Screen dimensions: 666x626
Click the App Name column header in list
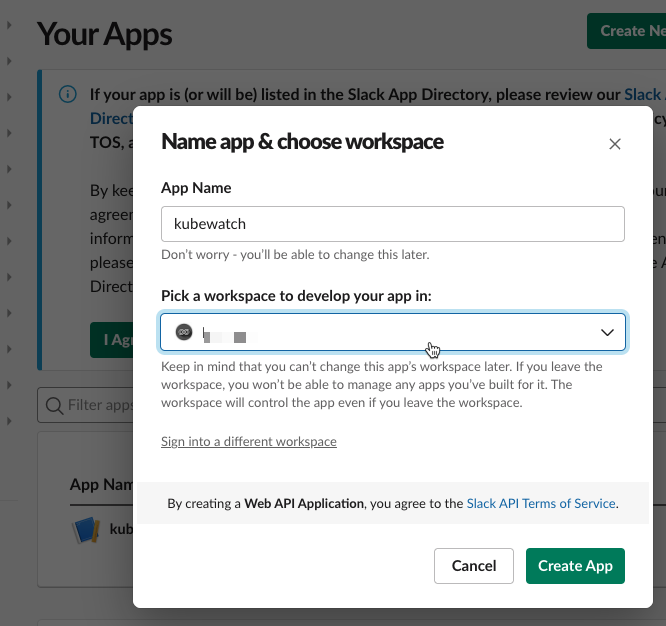click(102, 485)
